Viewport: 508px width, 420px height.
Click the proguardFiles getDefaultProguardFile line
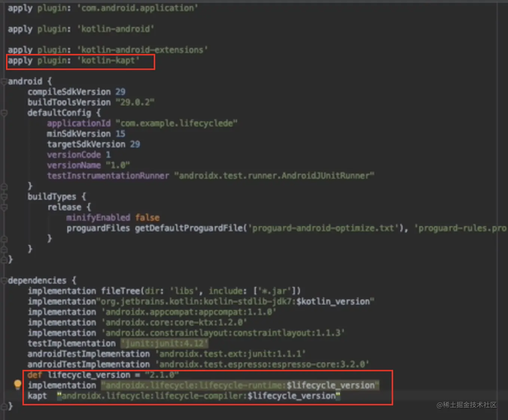(287, 228)
